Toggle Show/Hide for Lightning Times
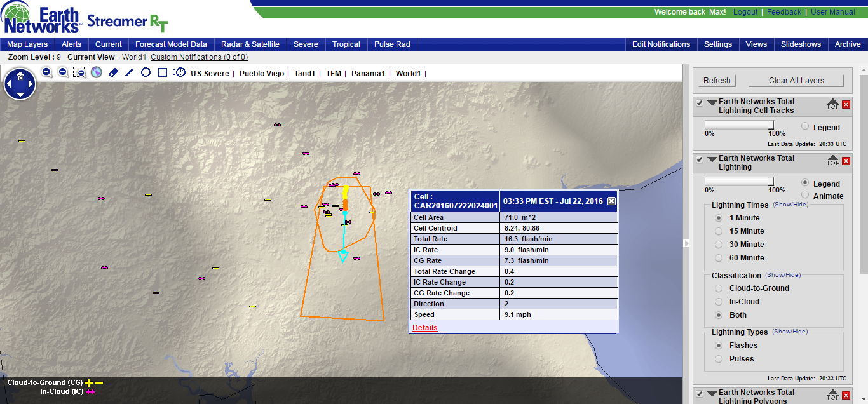The height and width of the screenshot is (404, 868). pos(790,205)
